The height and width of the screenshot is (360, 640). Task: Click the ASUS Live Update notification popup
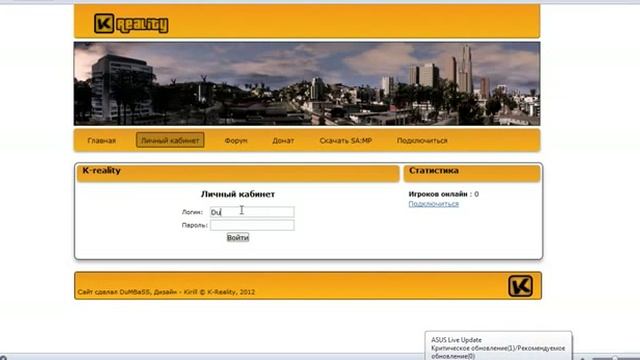pyautogui.click(x=498, y=346)
